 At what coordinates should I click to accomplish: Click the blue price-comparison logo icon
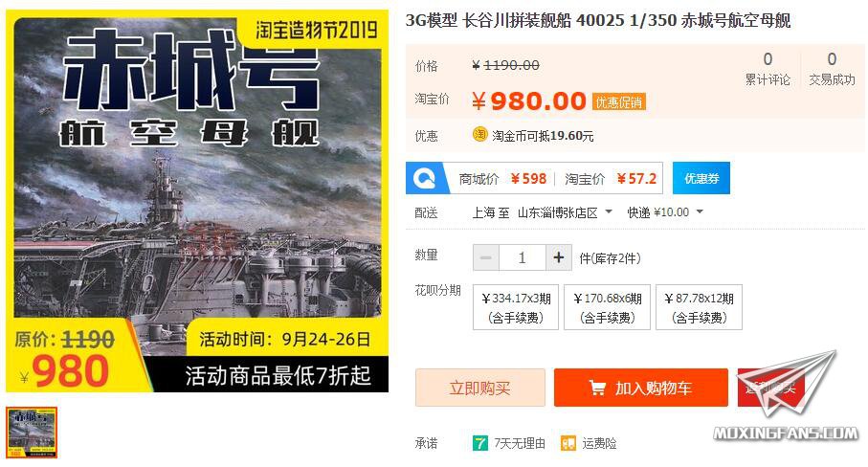point(424,178)
